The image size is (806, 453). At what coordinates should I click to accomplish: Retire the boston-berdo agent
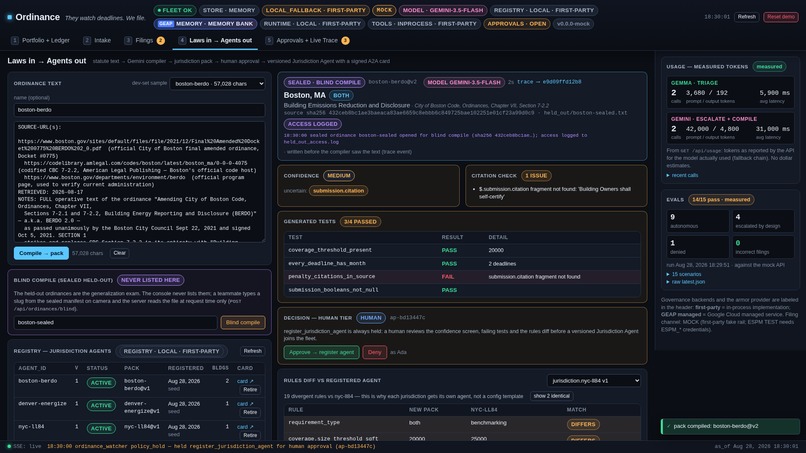pos(250,390)
